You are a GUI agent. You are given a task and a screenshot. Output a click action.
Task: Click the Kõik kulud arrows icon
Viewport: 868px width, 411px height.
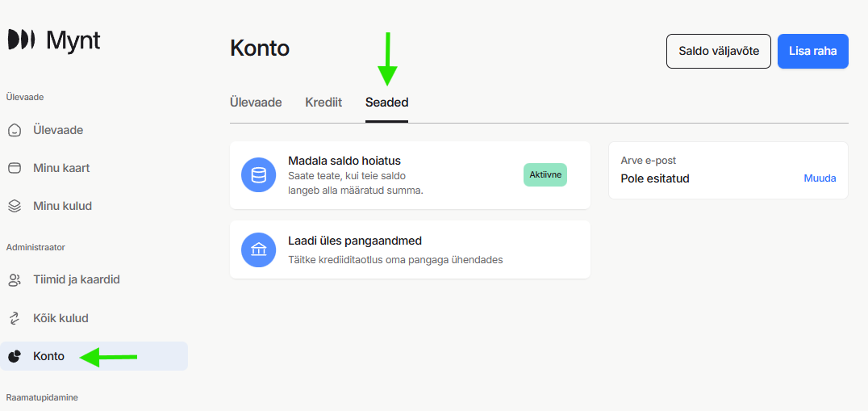point(15,318)
